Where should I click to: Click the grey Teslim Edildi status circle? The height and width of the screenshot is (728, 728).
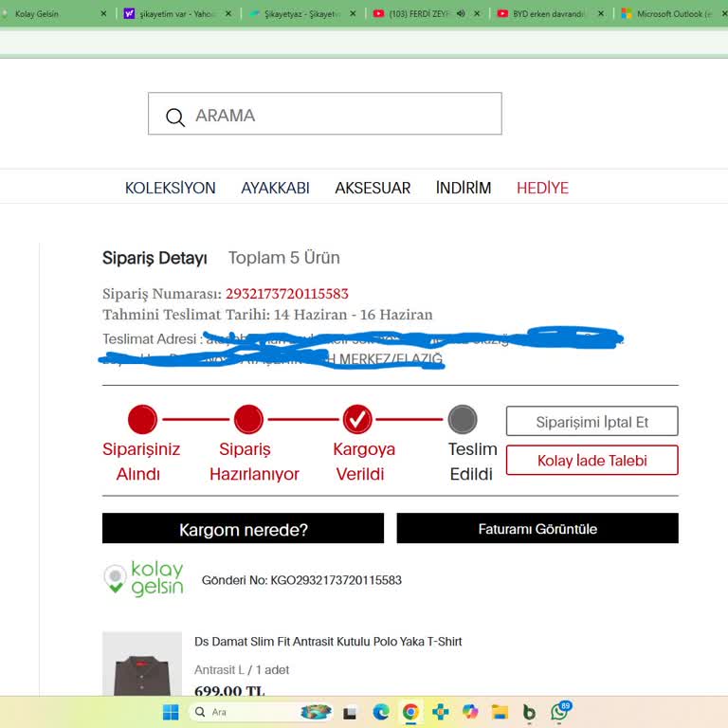tap(463, 419)
